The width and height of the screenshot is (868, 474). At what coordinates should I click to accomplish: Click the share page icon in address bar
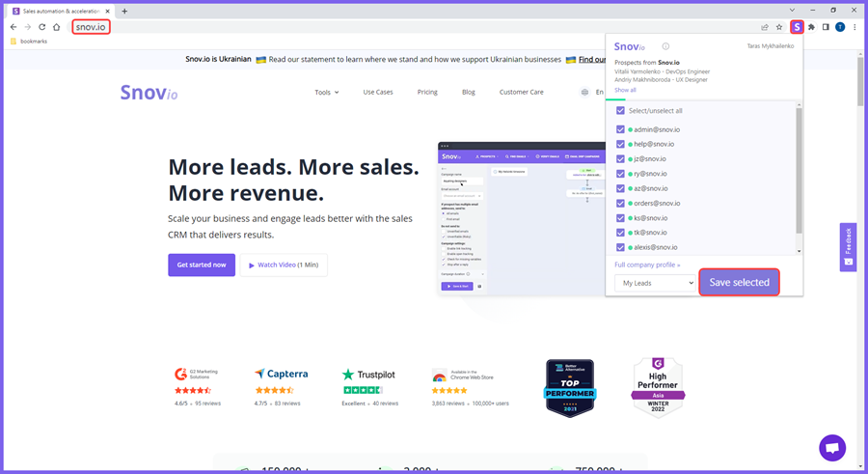click(x=765, y=27)
